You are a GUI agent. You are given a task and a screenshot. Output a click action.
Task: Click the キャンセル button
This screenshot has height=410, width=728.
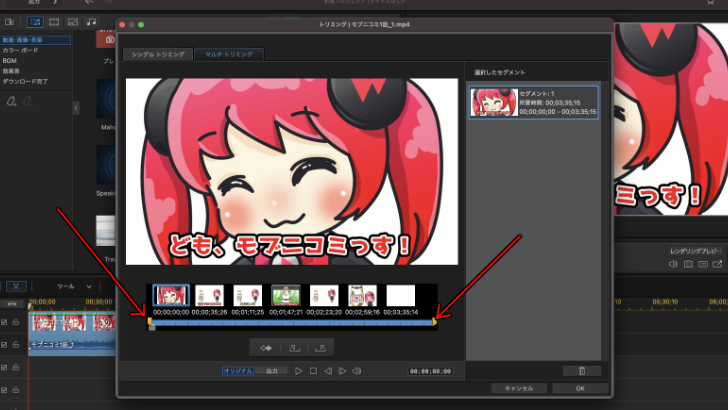(519, 388)
